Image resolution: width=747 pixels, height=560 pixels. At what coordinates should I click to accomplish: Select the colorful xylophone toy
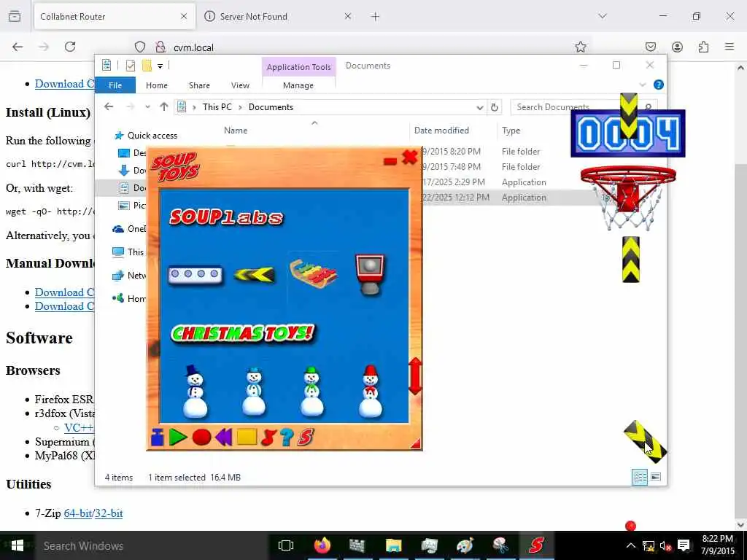click(x=314, y=273)
